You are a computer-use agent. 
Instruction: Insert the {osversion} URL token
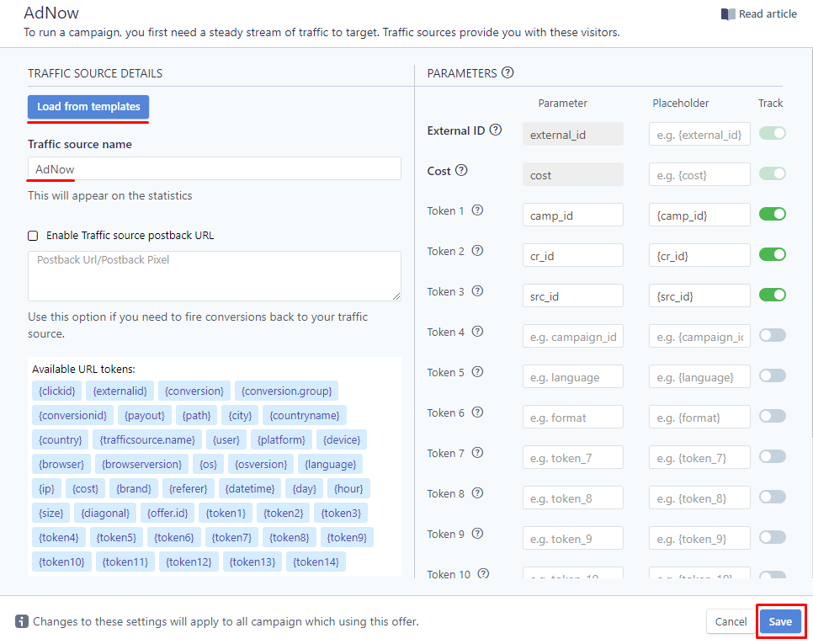coord(261,464)
